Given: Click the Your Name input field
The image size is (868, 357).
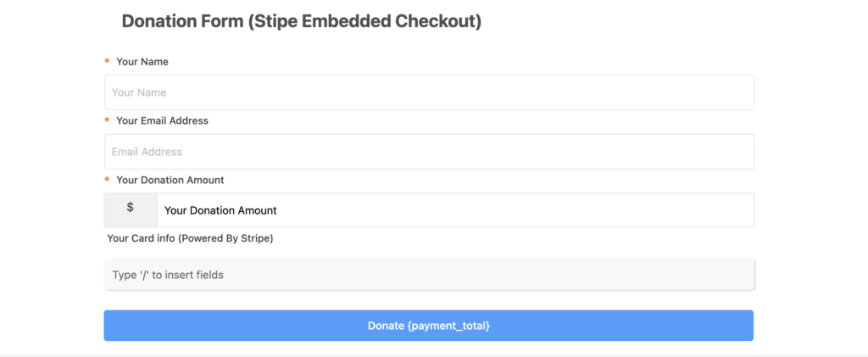Looking at the screenshot, I should tap(429, 92).
